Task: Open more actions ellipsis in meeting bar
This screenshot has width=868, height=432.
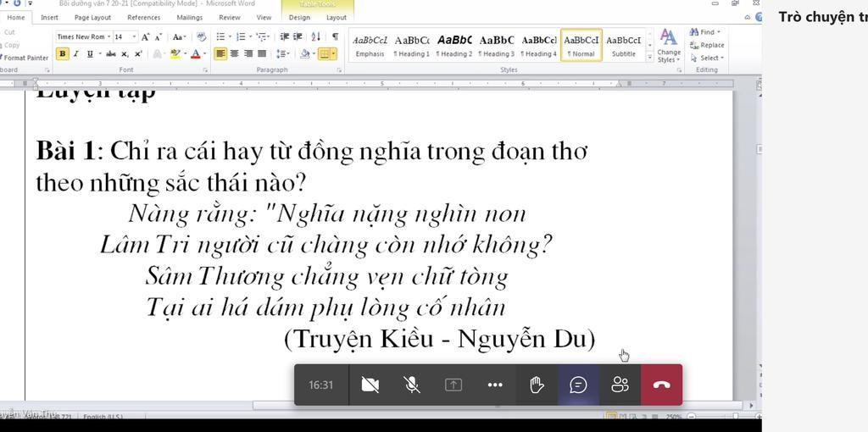Action: (495, 385)
